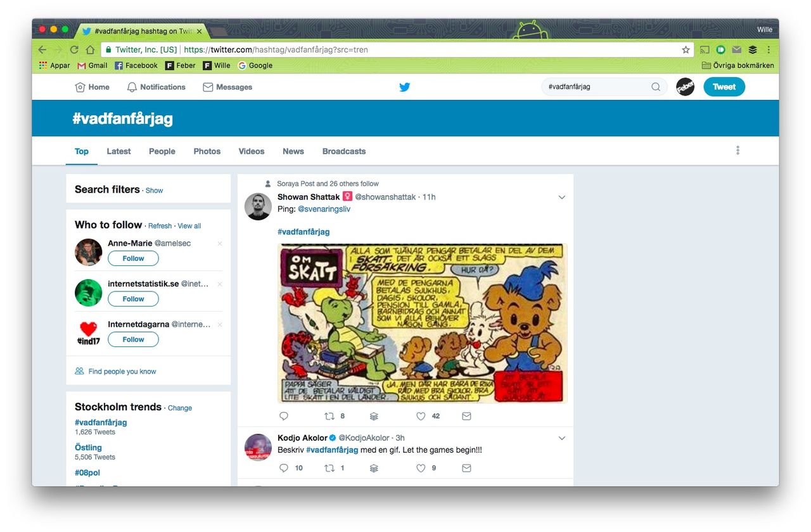Open the Photos tab
This screenshot has width=811, height=532.
click(x=207, y=151)
